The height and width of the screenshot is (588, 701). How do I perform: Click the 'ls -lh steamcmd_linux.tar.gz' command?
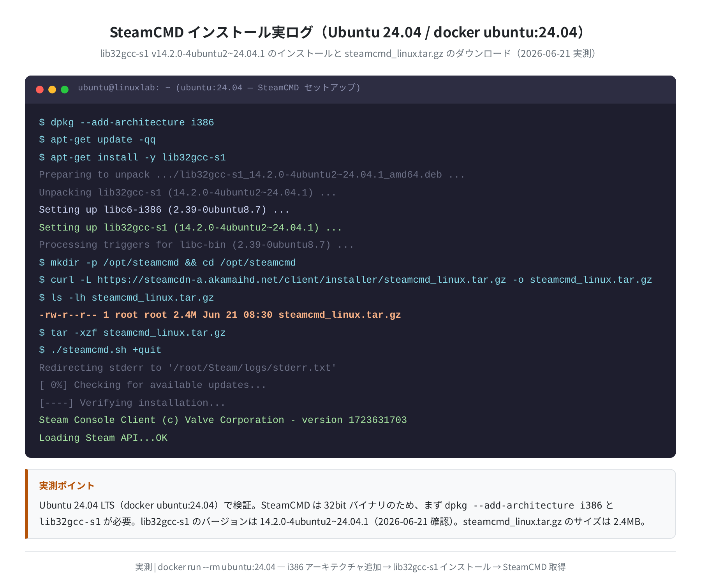pyautogui.click(x=127, y=298)
